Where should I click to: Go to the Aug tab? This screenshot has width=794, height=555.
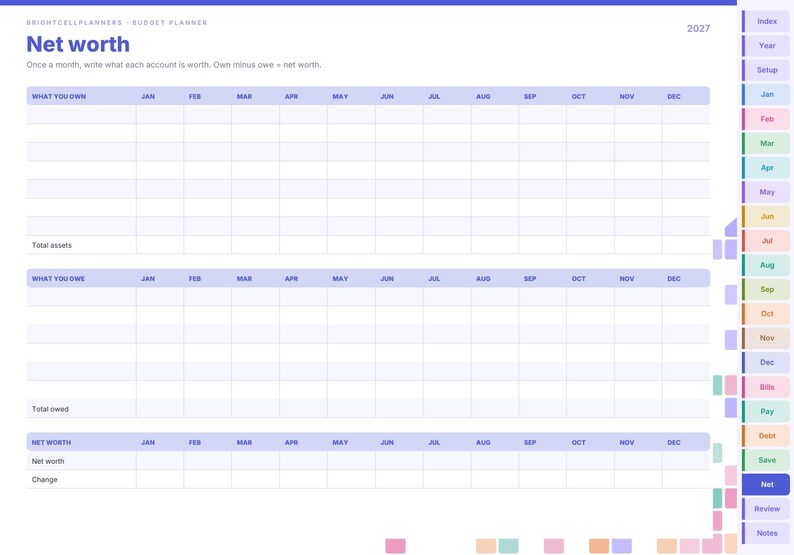766,265
